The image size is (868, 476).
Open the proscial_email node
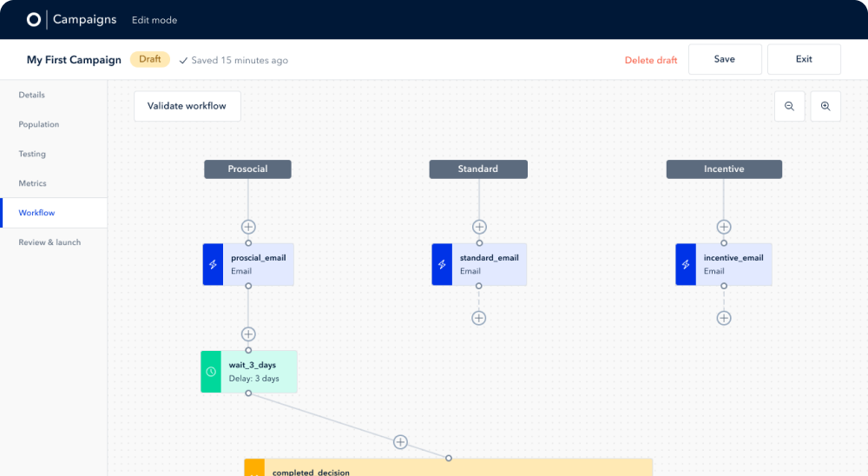point(248,265)
